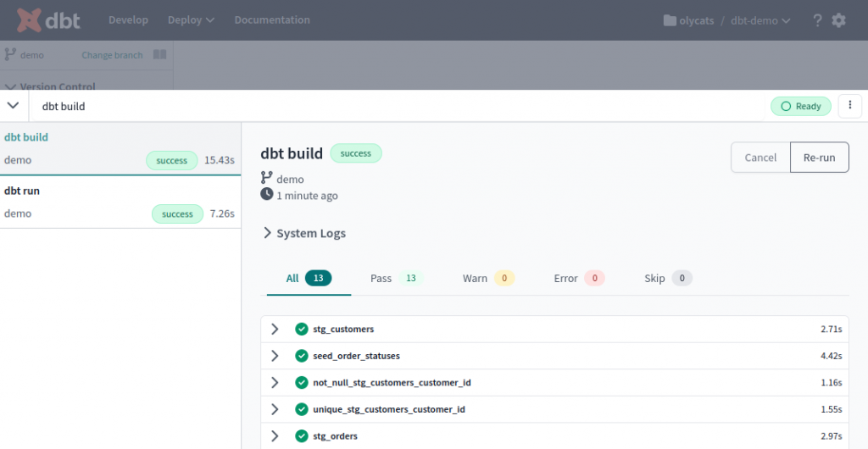Viewport: 868px width, 449px height.
Task: Click the 1.55s duration text
Action: tap(832, 409)
